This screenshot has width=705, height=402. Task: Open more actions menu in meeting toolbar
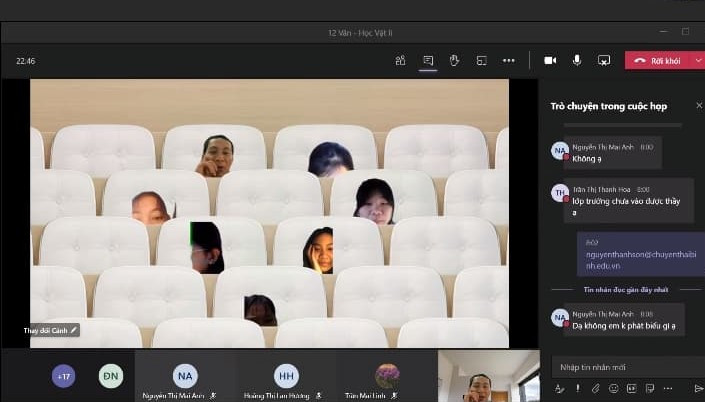508,60
